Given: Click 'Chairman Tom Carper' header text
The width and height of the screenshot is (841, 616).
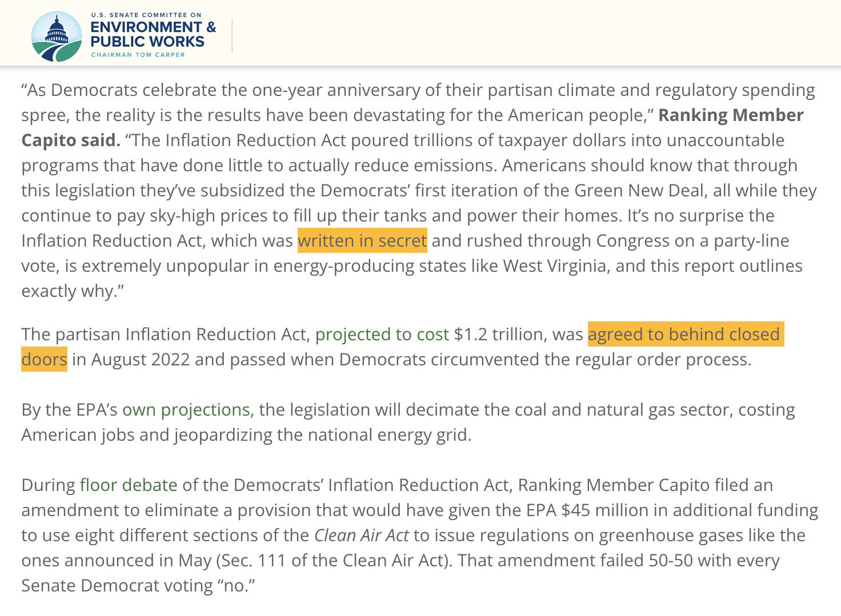Looking at the screenshot, I should [138, 55].
